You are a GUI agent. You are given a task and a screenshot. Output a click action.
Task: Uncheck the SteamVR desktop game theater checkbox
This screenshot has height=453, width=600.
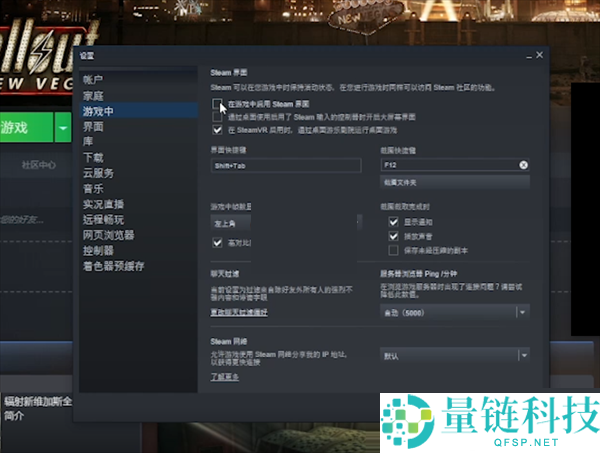click(217, 129)
